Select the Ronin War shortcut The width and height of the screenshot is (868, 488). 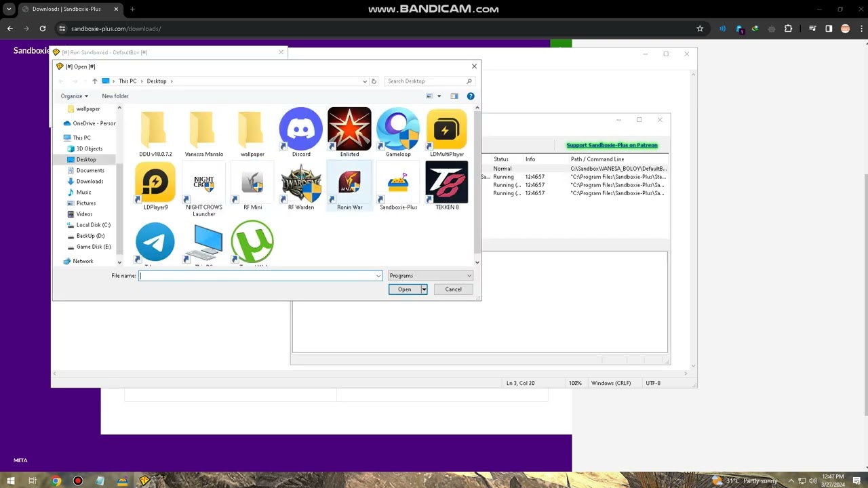pyautogui.click(x=349, y=186)
